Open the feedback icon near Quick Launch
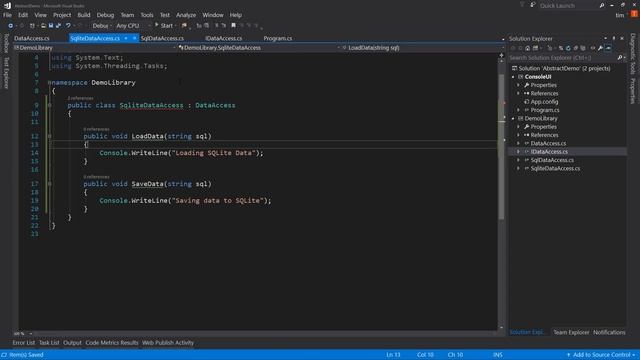This screenshot has width=640, height=360. tap(533, 5)
